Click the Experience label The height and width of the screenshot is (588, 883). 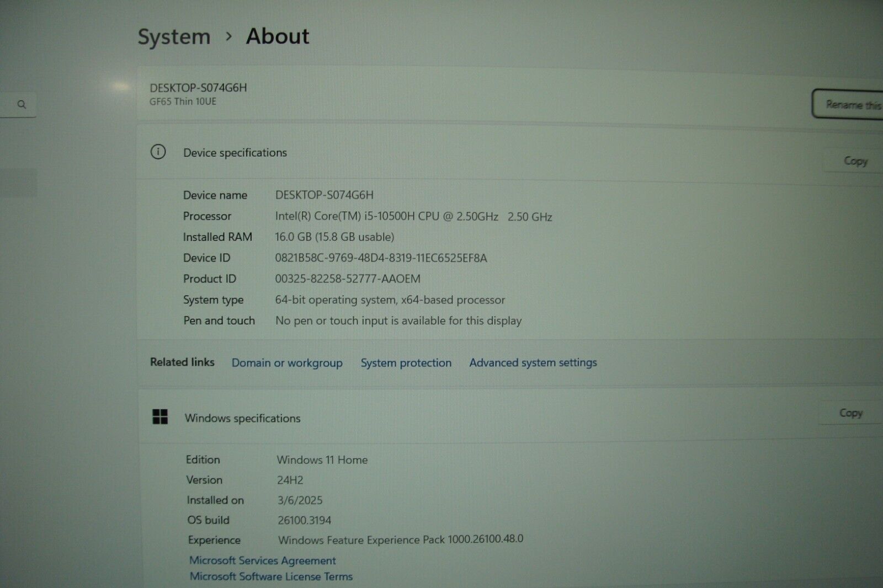click(214, 540)
